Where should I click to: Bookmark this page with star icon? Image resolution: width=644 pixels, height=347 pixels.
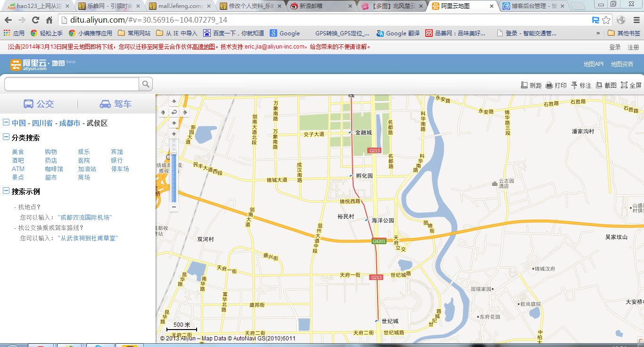[606, 20]
